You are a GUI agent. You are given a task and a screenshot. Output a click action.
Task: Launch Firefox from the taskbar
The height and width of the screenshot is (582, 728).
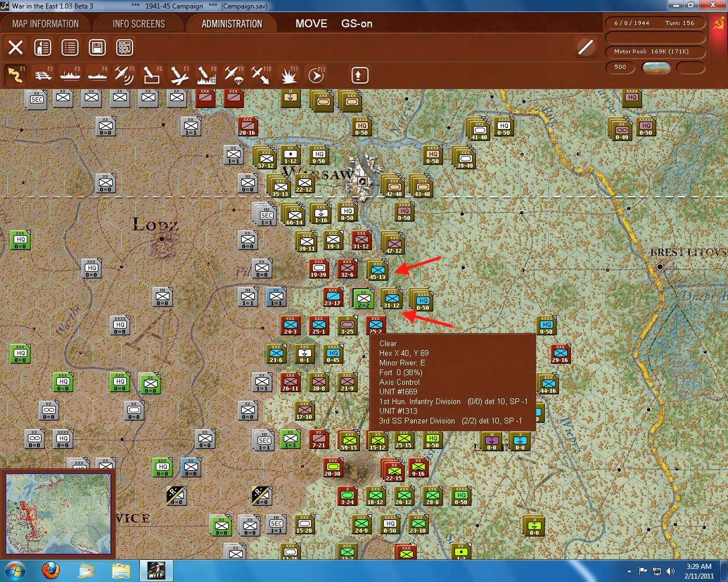[51, 571]
